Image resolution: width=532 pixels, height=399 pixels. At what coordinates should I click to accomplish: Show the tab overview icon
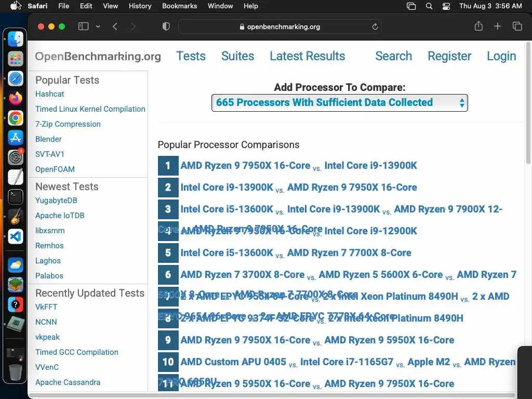517,26
